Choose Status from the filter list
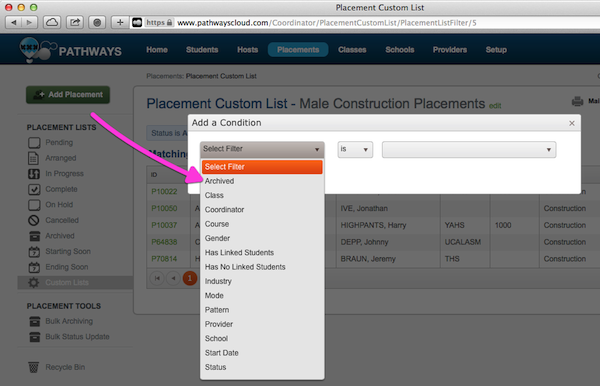Viewport: 600px width, 386px height. [262, 367]
